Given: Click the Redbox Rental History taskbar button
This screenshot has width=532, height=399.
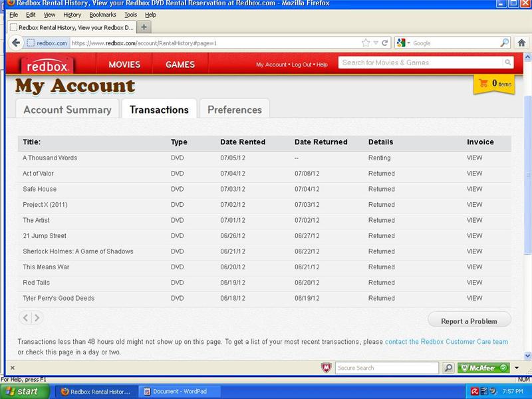Looking at the screenshot, I should tap(96, 392).
